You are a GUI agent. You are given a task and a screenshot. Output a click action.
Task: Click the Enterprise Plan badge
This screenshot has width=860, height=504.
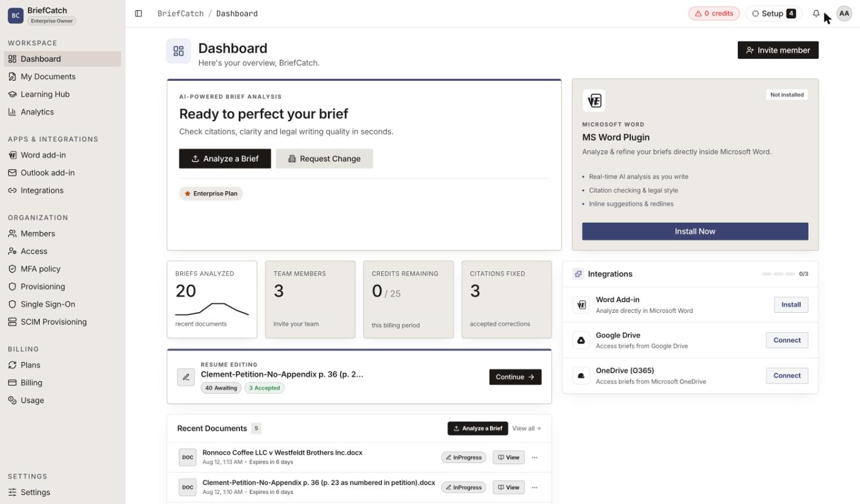click(211, 194)
